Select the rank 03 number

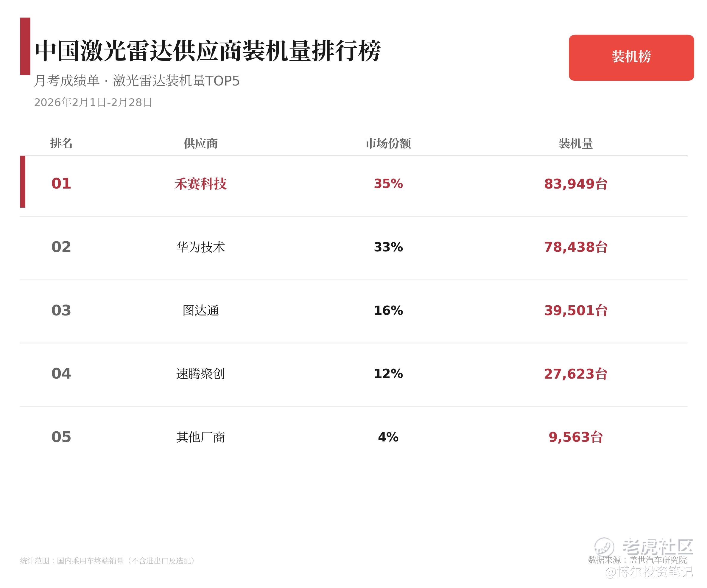click(x=61, y=310)
